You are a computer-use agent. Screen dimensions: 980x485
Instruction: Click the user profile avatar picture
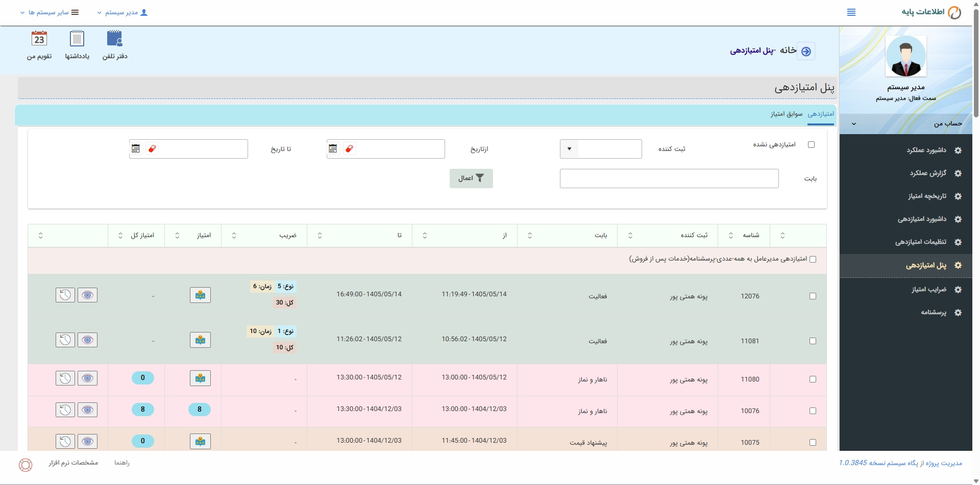pyautogui.click(x=906, y=56)
